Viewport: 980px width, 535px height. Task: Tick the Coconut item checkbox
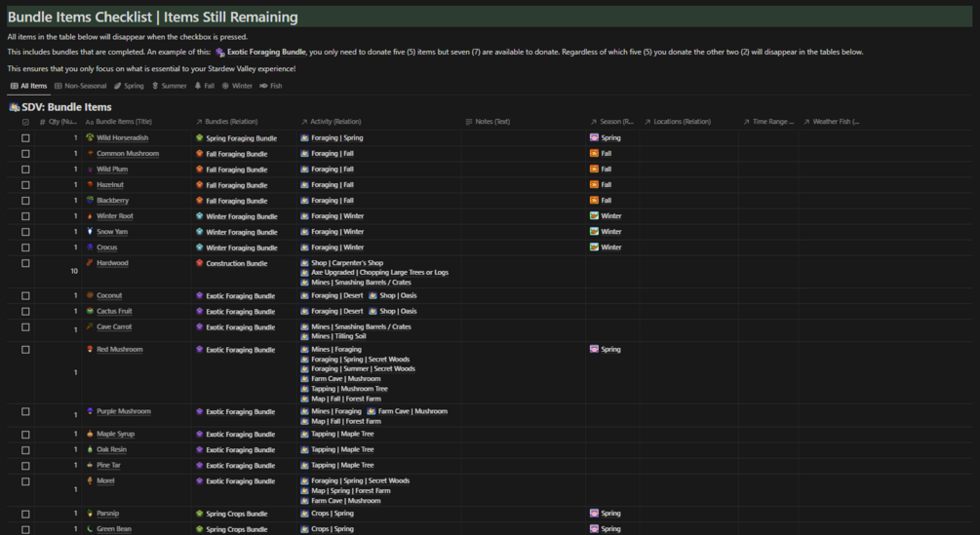tap(25, 296)
